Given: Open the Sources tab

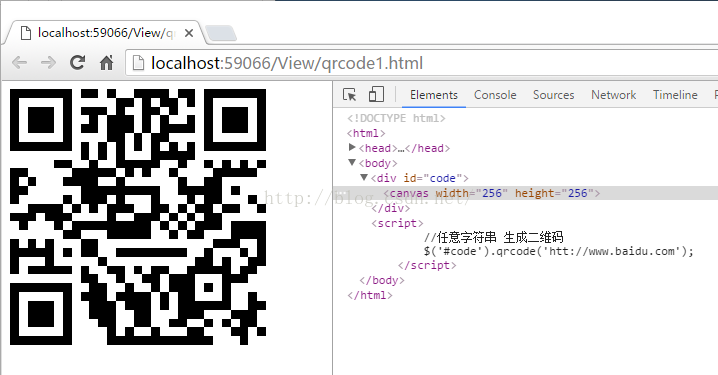Looking at the screenshot, I should pos(553,95).
